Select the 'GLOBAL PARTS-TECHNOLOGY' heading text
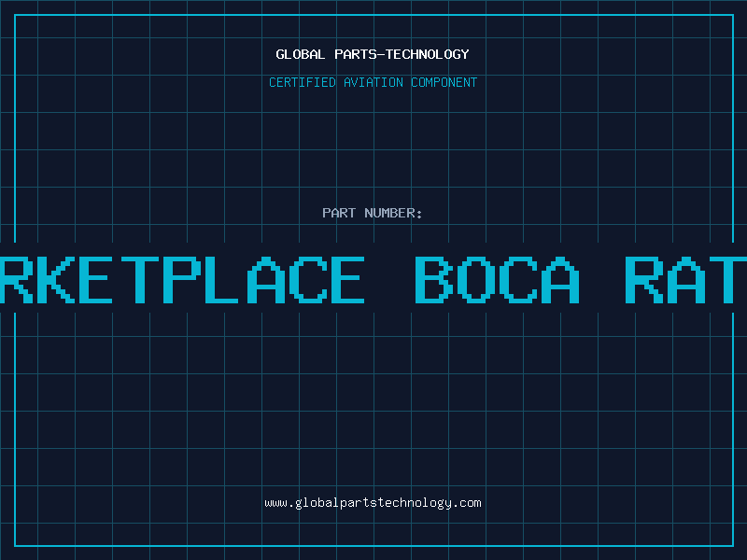 tap(373, 54)
